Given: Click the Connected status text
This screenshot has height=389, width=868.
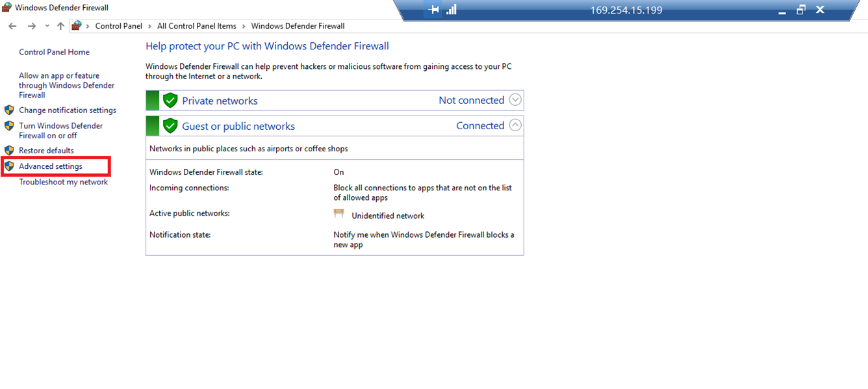Looking at the screenshot, I should click(x=480, y=126).
